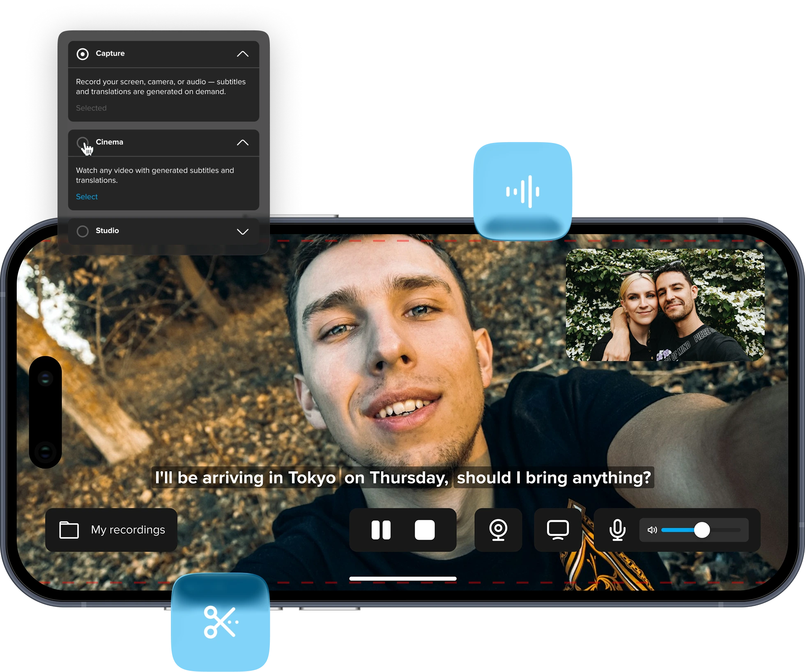
Task: Expand the Studio section chevron
Action: (x=243, y=231)
